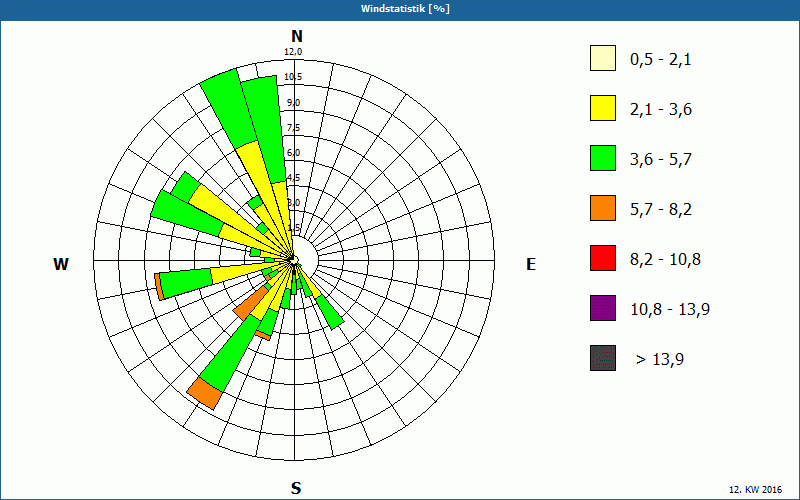Click the legend label '2,1 - 3,6'

tap(661, 110)
